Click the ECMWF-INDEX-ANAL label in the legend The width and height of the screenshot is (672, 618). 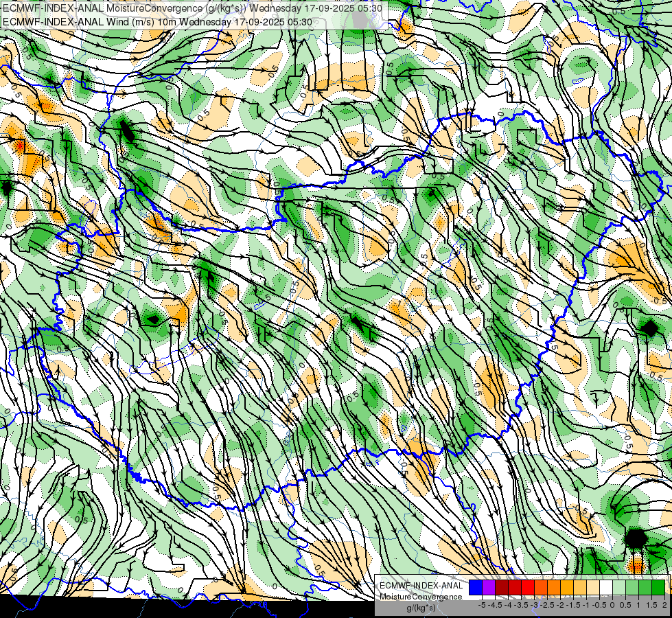click(421, 586)
